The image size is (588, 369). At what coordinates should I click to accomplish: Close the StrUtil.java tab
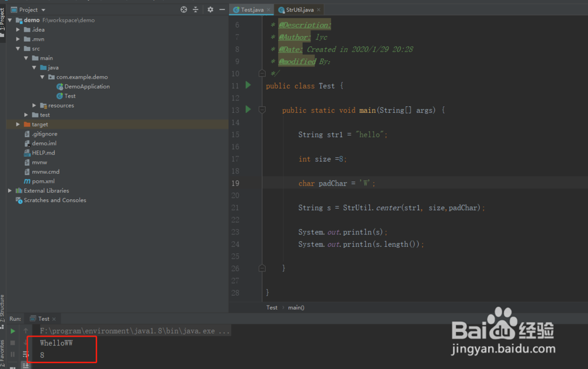pos(319,10)
